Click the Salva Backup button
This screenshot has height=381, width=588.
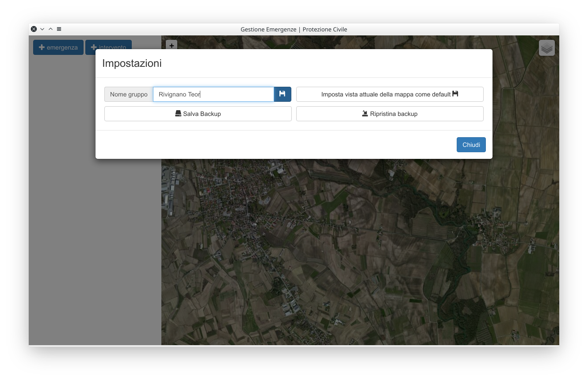click(198, 114)
